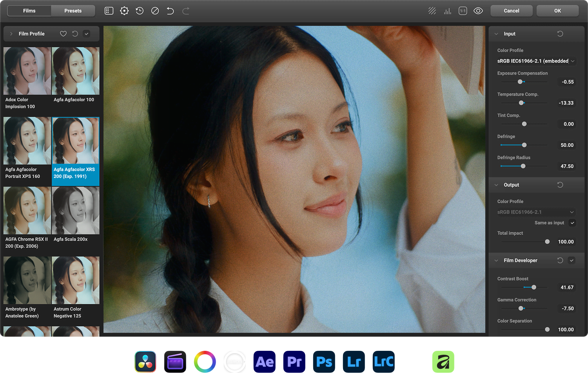This screenshot has height=379, width=588.
Task: Collapse the Input section
Action: (x=496, y=34)
